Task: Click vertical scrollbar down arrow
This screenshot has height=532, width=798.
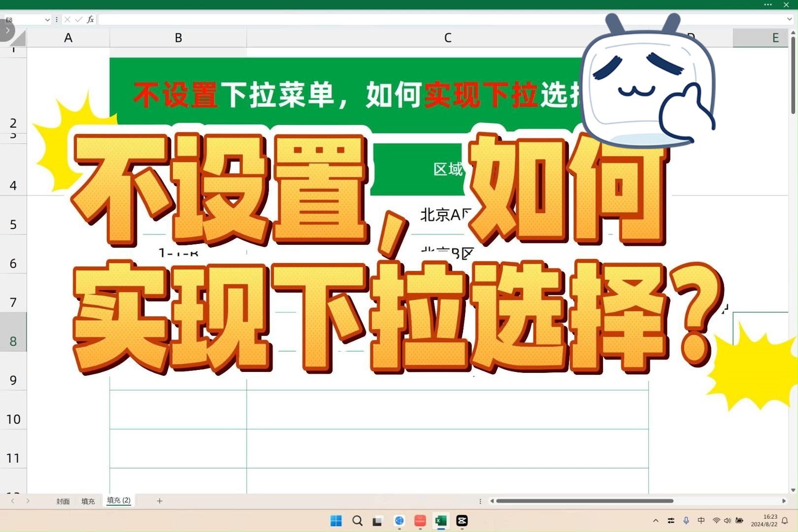Action: pyautogui.click(x=793, y=490)
